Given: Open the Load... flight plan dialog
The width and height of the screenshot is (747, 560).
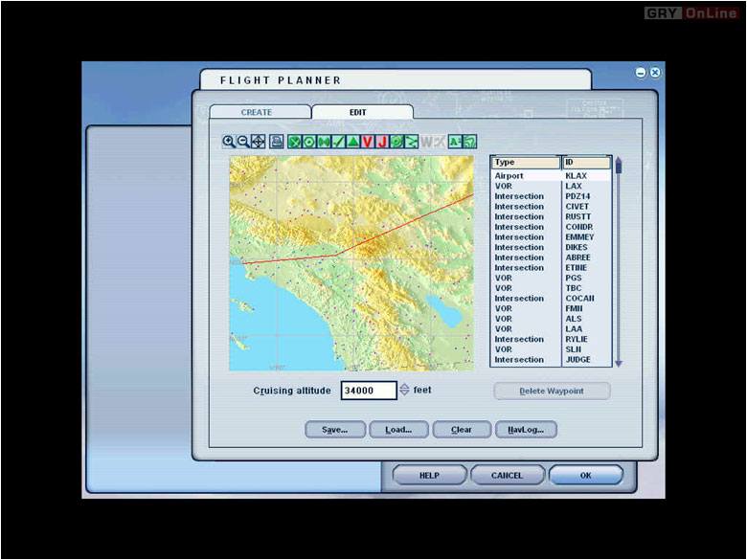Looking at the screenshot, I should coord(398,430).
